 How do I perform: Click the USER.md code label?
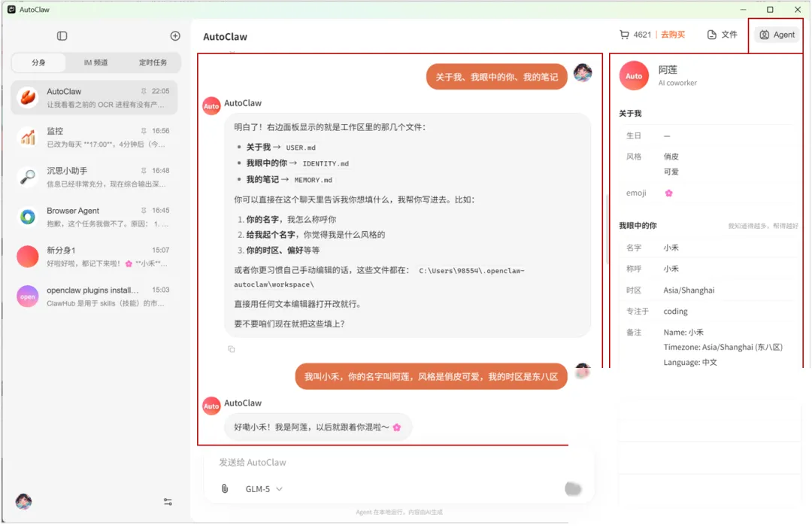pos(301,147)
